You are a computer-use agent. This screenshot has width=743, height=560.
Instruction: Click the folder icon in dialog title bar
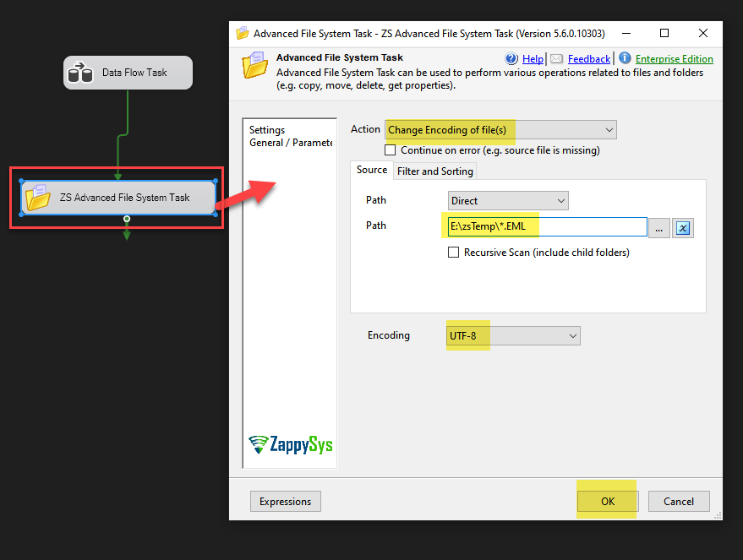[x=243, y=33]
